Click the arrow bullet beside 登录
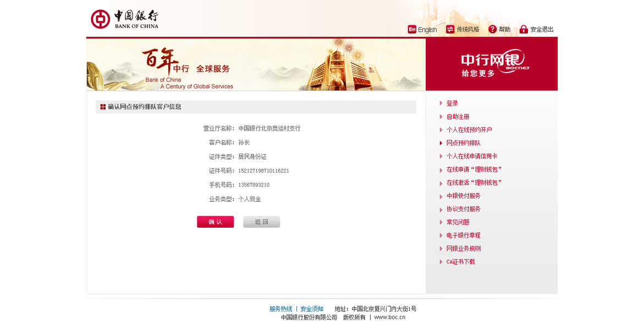Screen dimensions: 644x330 pos(441,103)
